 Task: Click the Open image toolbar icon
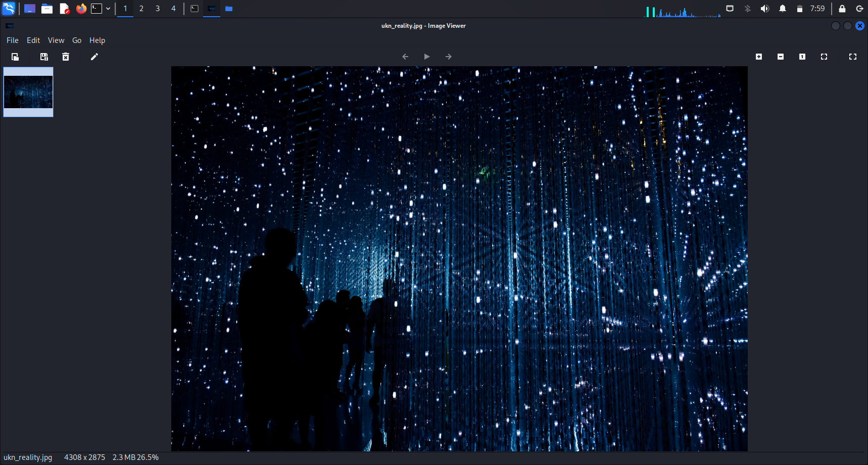point(15,57)
